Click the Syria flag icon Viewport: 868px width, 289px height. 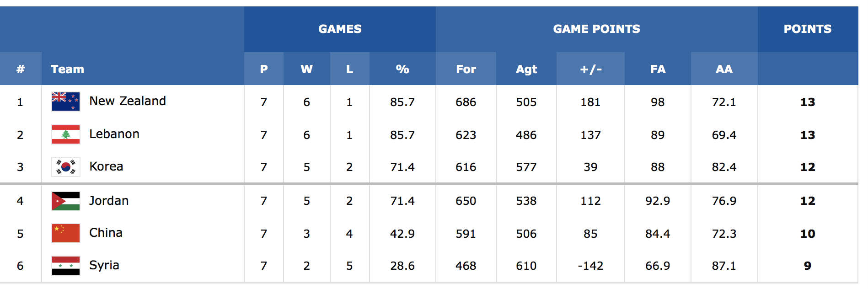[x=66, y=266]
